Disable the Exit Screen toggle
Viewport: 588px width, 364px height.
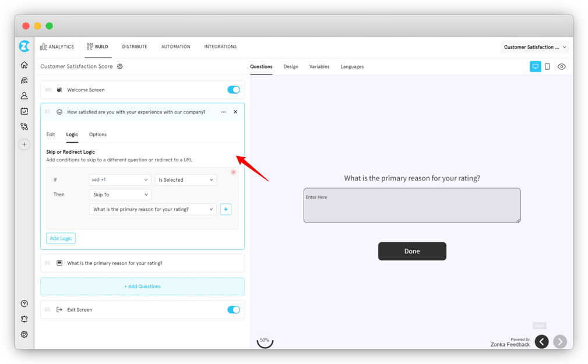point(234,309)
